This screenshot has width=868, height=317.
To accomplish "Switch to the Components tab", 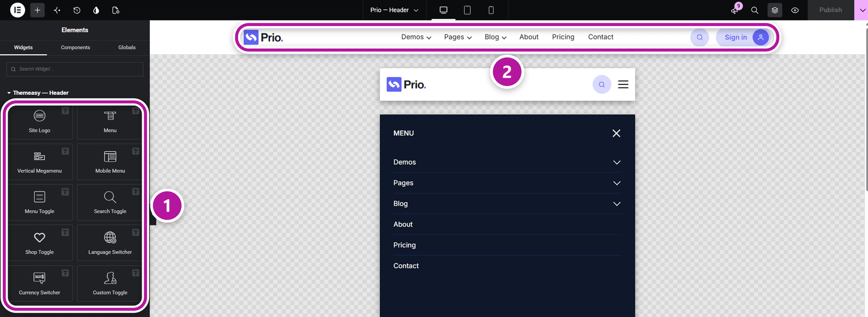I will (75, 48).
